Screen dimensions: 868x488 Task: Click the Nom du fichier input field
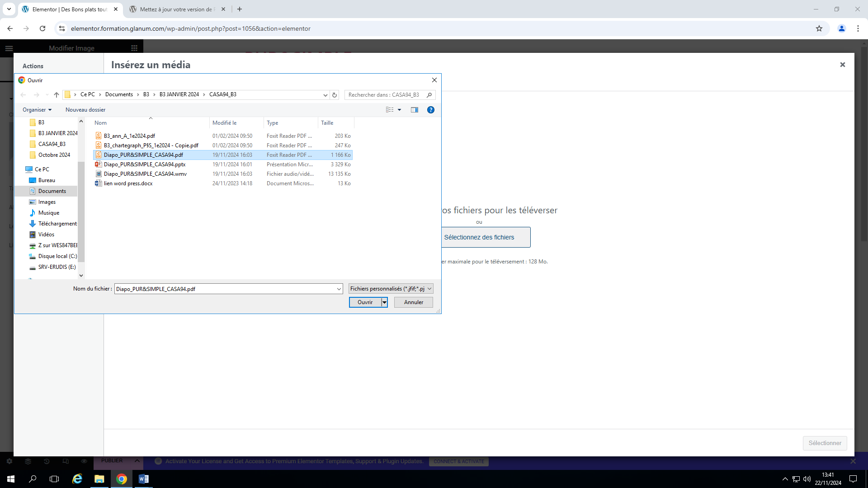coord(225,289)
